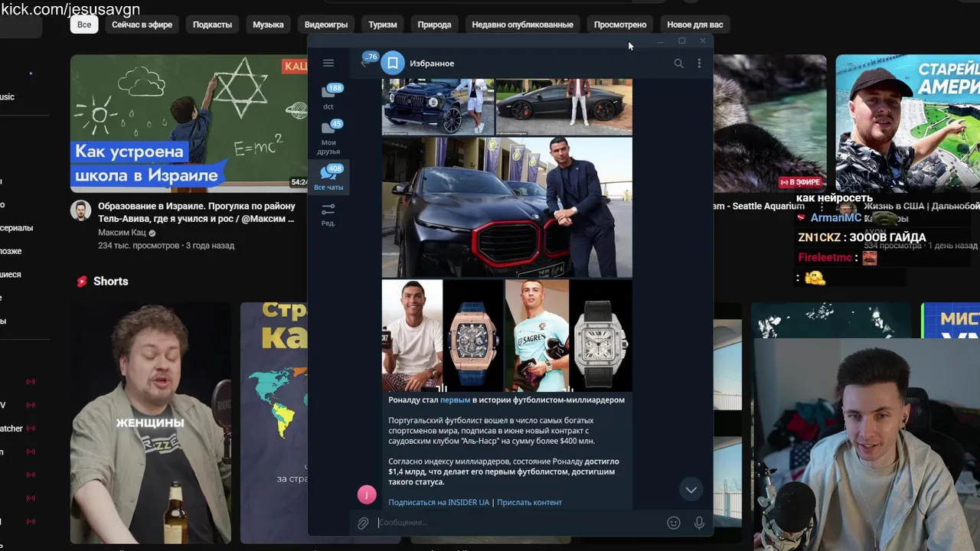Open the black sports car photo
This screenshot has width=980, height=551.
[x=564, y=106]
